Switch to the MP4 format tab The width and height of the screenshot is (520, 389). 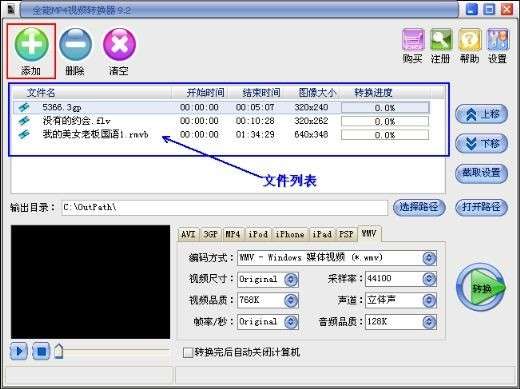[x=233, y=234]
